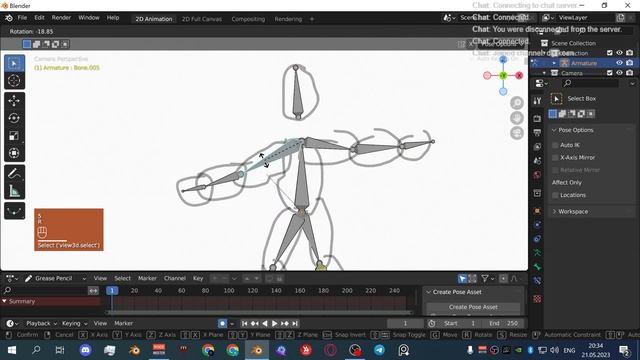
Task: Open the Object Constraints properties tab
Action: (537, 239)
